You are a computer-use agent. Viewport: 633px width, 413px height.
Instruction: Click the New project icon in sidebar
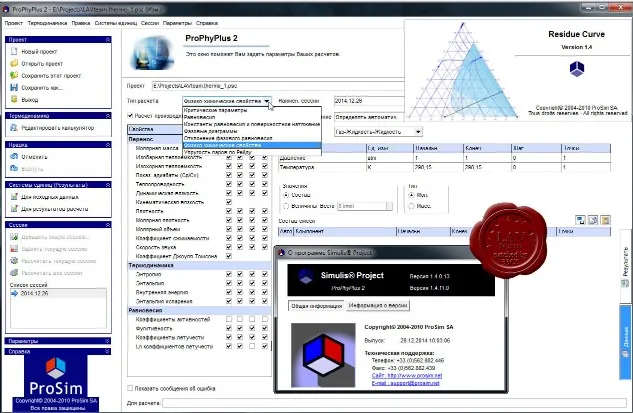(14, 51)
